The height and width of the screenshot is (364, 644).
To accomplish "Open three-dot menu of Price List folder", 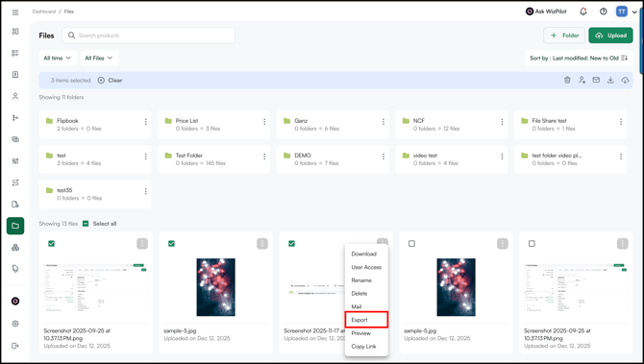I will click(x=264, y=122).
